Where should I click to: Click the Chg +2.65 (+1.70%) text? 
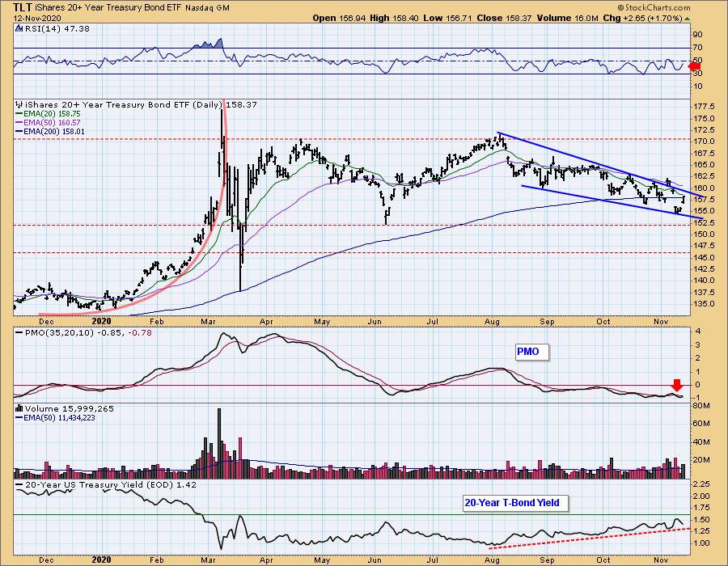click(642, 18)
